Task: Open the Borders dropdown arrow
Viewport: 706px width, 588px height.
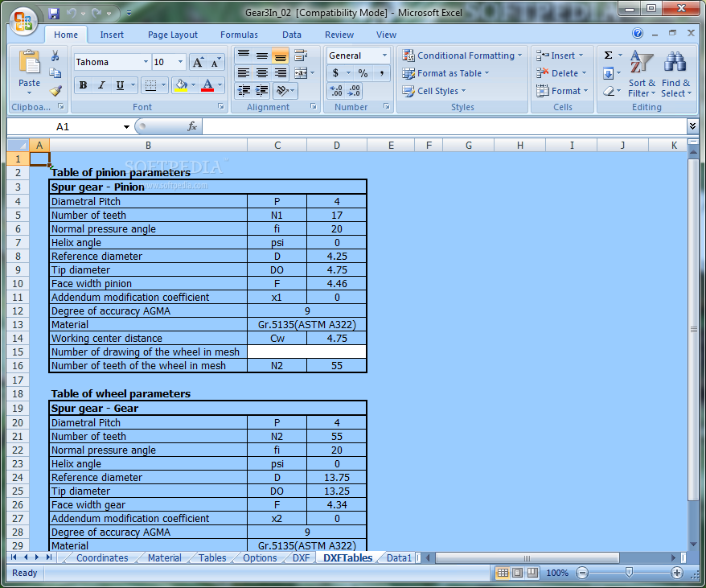Action: [163, 85]
